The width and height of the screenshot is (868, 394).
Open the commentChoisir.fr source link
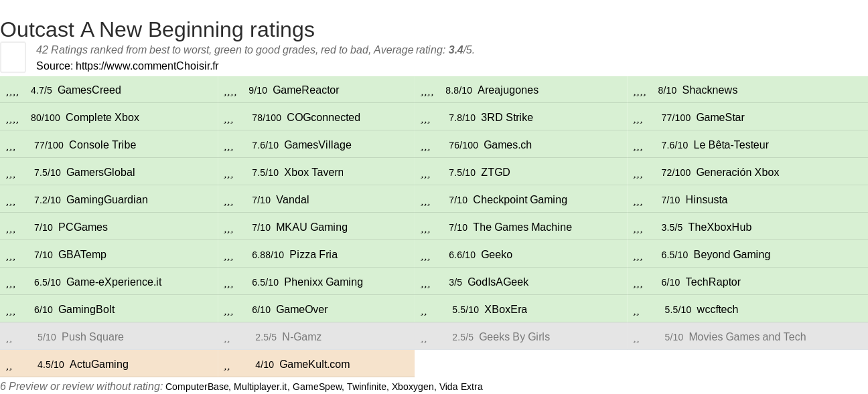[147, 66]
